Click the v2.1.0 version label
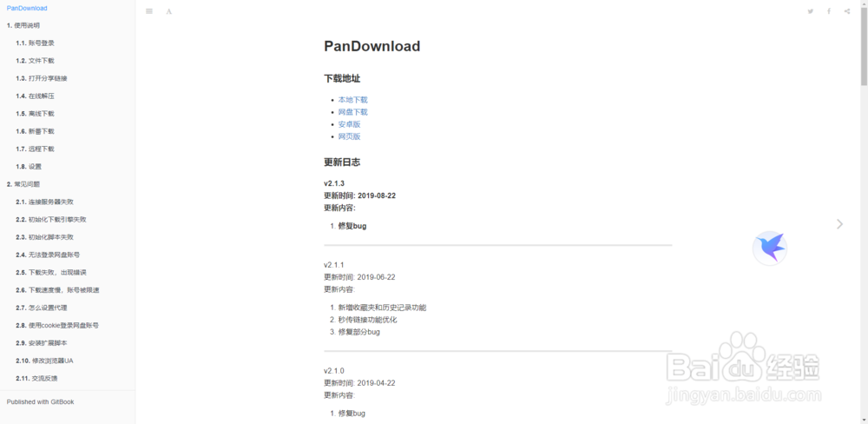This screenshot has width=868, height=424. tap(334, 371)
